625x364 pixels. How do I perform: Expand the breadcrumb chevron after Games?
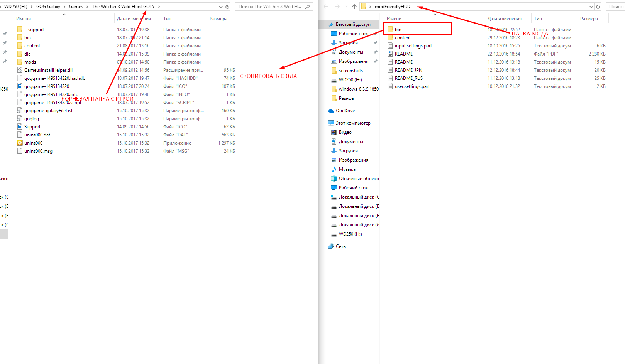pos(87,7)
